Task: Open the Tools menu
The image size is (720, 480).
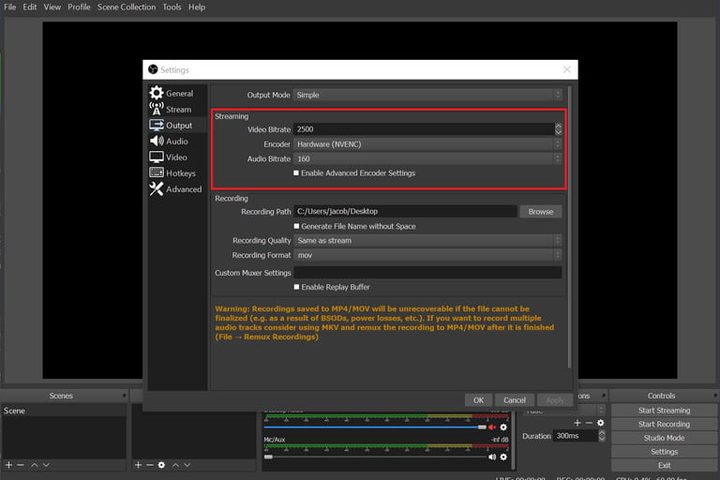Action: [172, 7]
